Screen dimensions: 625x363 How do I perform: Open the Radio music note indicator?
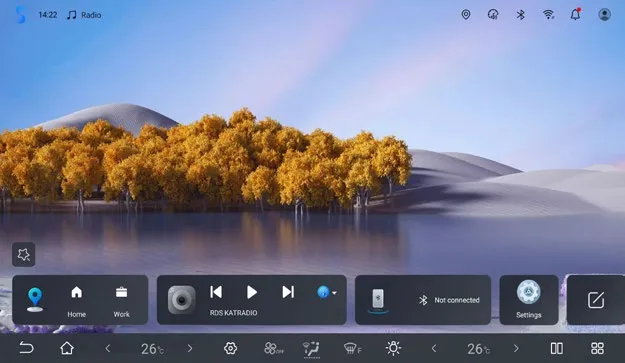pos(84,15)
